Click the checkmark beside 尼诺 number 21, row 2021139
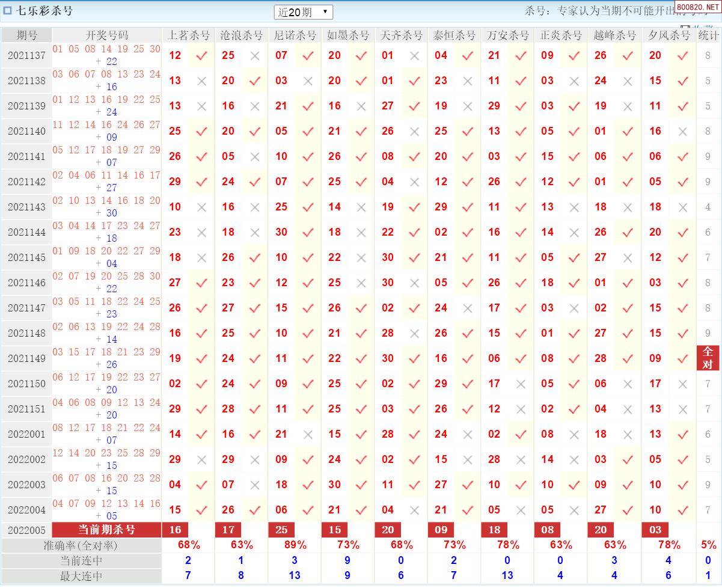This screenshot has width=722, height=588. (308, 106)
